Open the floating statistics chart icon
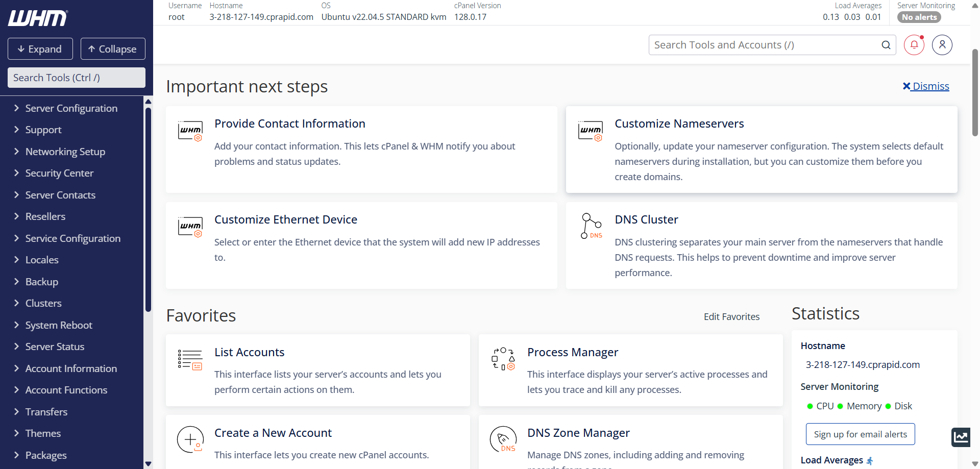980x469 pixels. pyautogui.click(x=961, y=437)
